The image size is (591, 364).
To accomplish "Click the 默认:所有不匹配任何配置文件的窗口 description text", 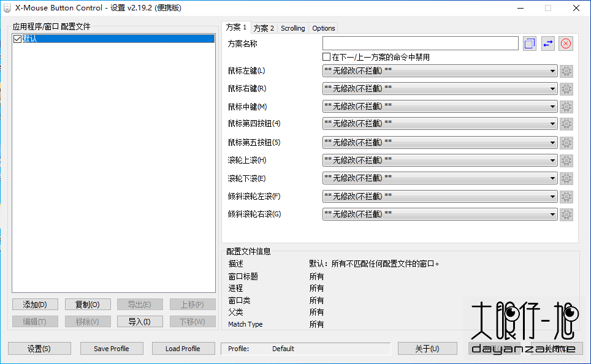I will click(374, 264).
